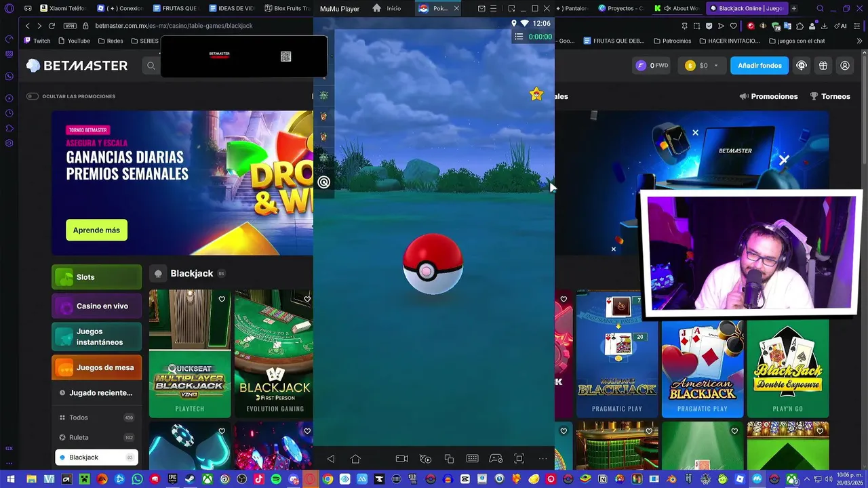
Task: Open the Betmaster search magnifier
Action: (151, 66)
